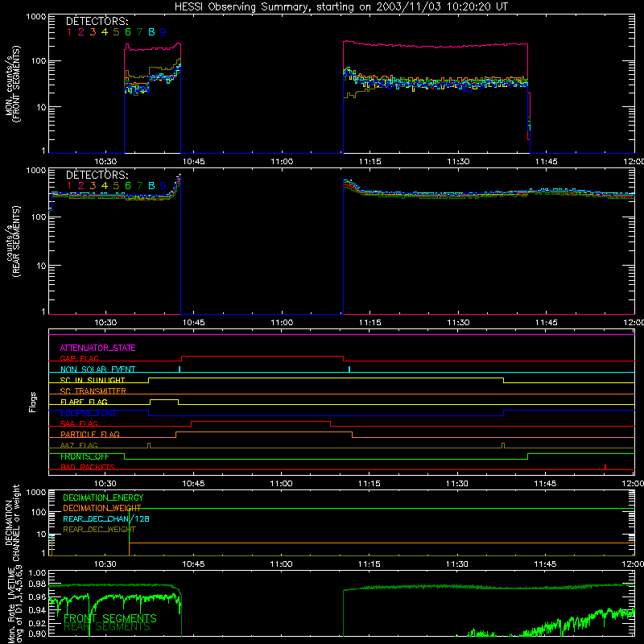Click the 1000 y-axis label of front segments panel
Screen dimensions: 644x644
pyautogui.click(x=36, y=17)
